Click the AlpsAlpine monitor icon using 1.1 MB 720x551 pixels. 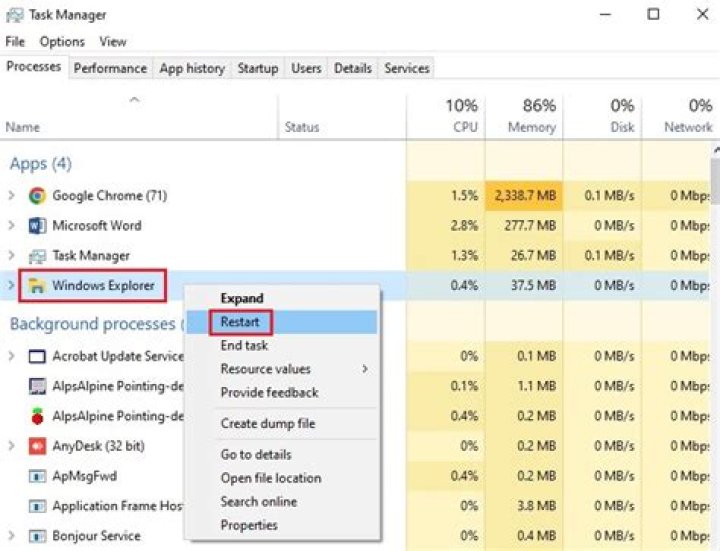(x=37, y=387)
